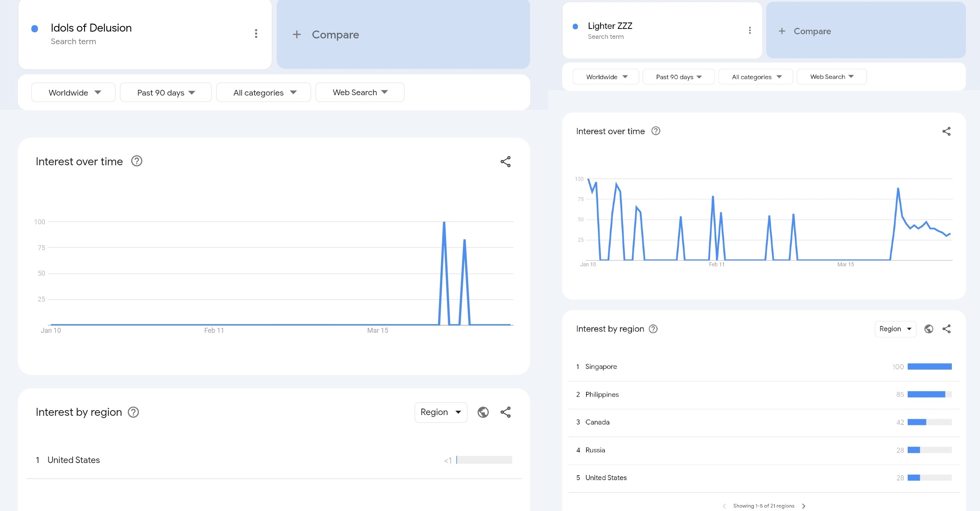Screen dimensions: 980x511
Task: Select Singapore in region ranking list
Action: (601, 367)
